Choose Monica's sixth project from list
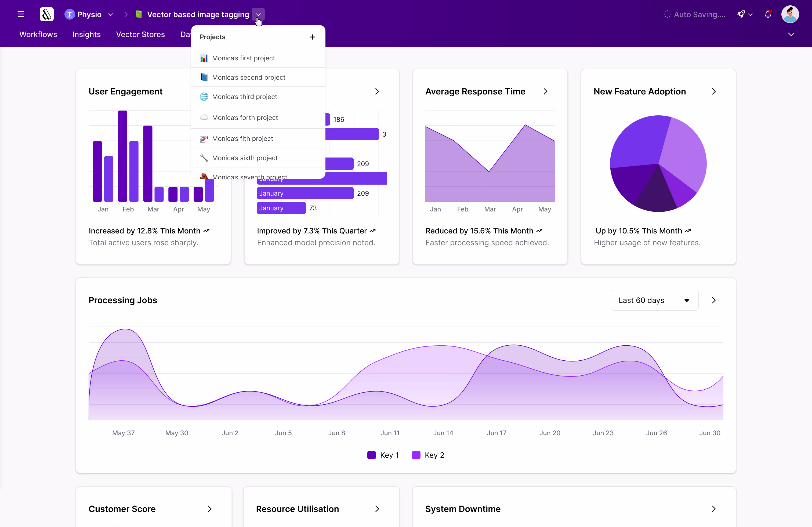The height and width of the screenshot is (527, 812). (245, 158)
